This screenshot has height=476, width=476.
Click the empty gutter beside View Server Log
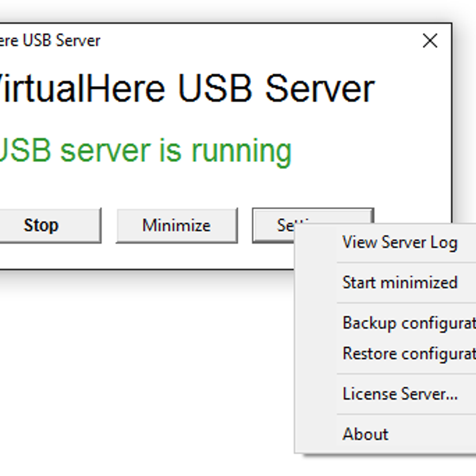pos(316,242)
